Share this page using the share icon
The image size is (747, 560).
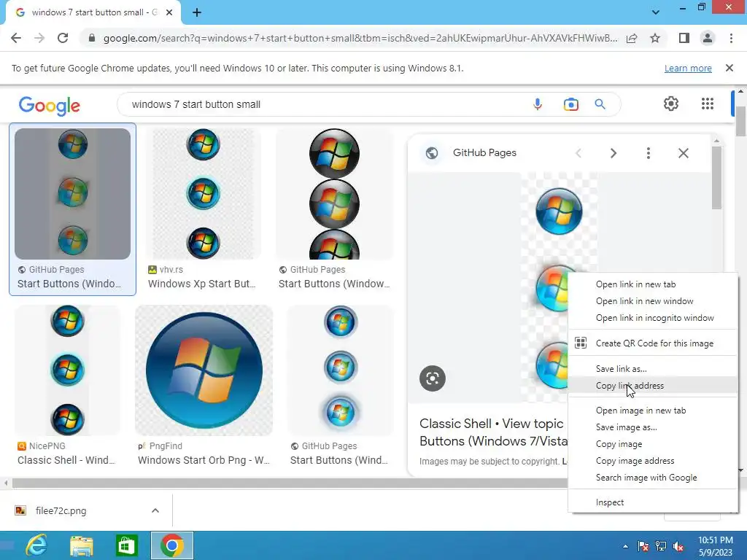click(632, 38)
